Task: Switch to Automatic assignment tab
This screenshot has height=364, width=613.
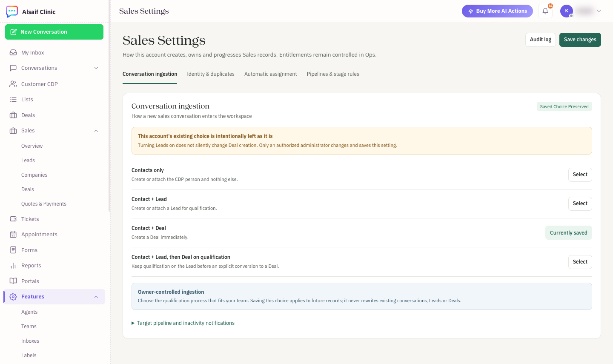Action: point(271,74)
